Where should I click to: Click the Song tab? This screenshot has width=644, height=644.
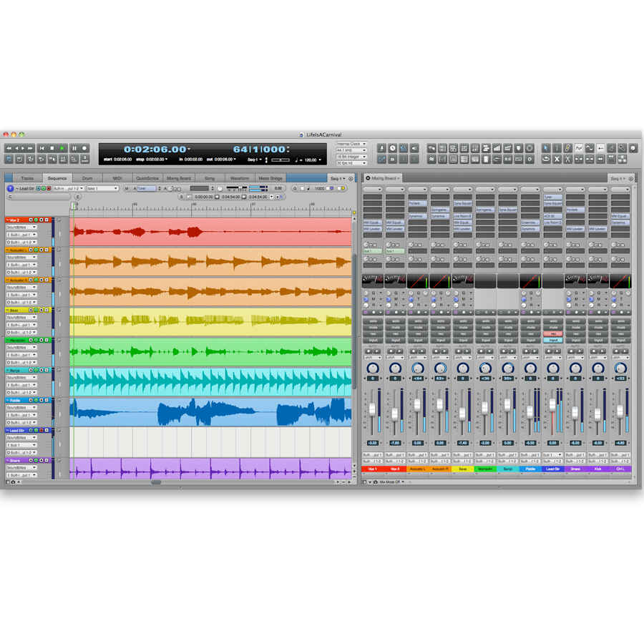(x=210, y=178)
